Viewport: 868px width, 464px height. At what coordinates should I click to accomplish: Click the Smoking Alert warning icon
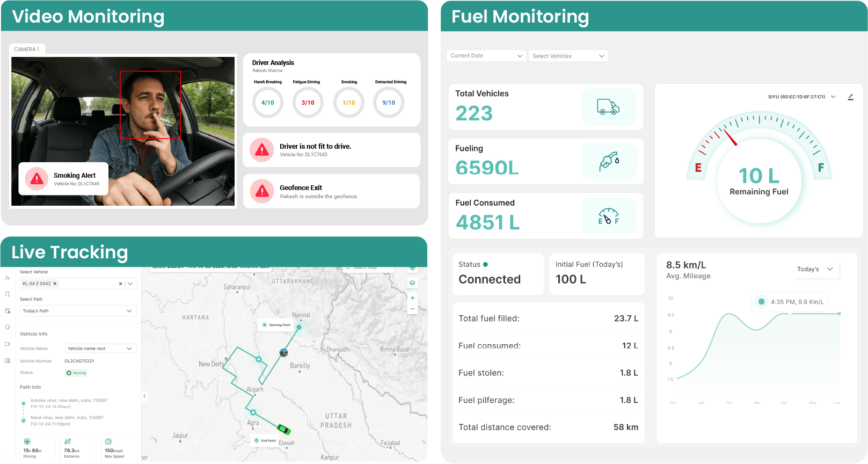coord(37,179)
